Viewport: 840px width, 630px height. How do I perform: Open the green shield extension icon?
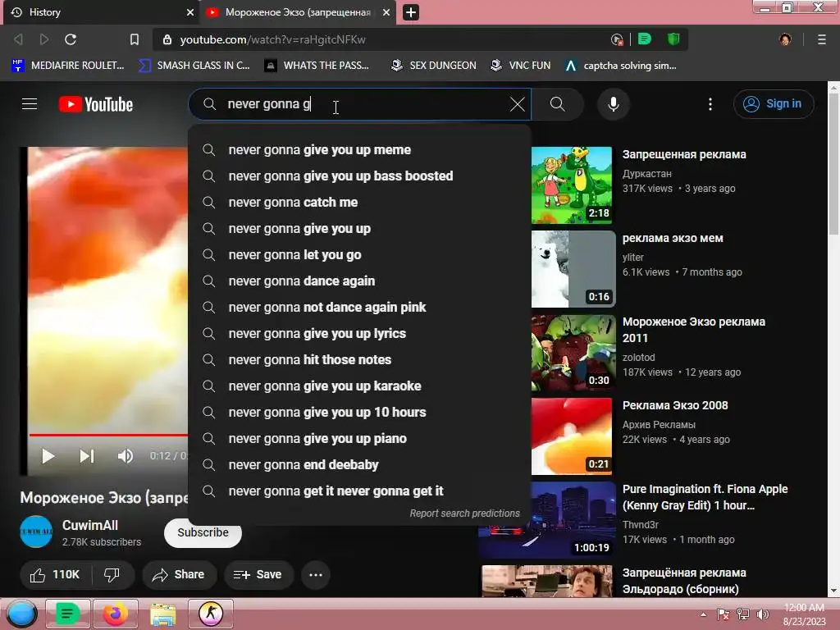click(x=673, y=39)
